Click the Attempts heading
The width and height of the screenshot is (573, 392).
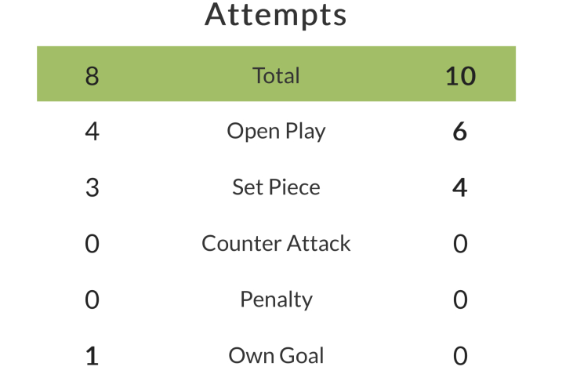click(x=276, y=15)
